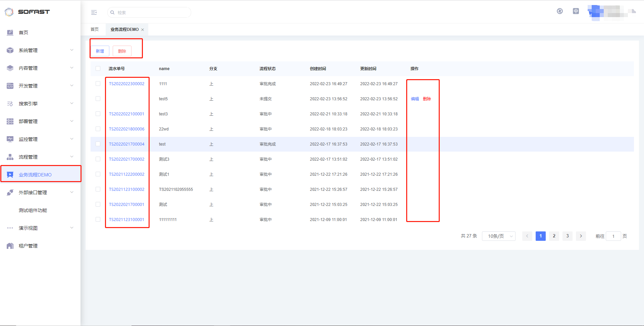Click the refresh icon in top header
The width and height of the screenshot is (644, 326).
(560, 11)
